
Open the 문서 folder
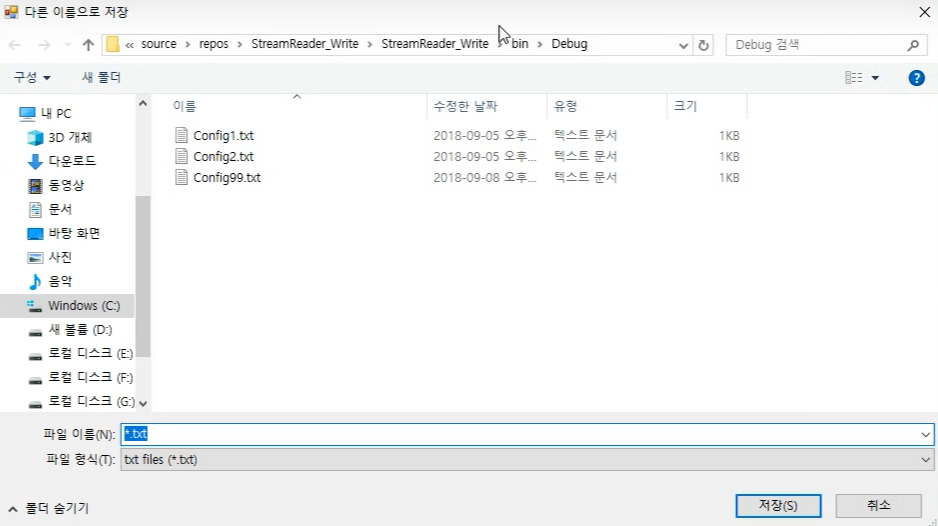pyautogui.click(x=60, y=209)
